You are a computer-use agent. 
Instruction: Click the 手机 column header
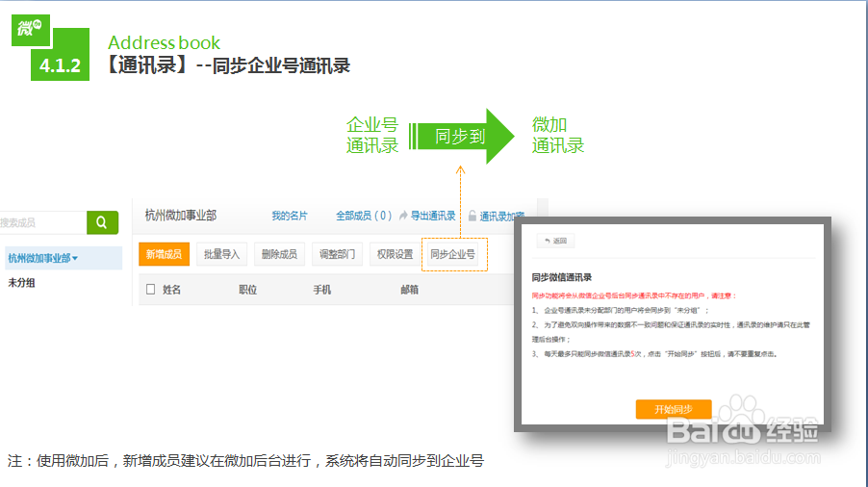pos(322,290)
